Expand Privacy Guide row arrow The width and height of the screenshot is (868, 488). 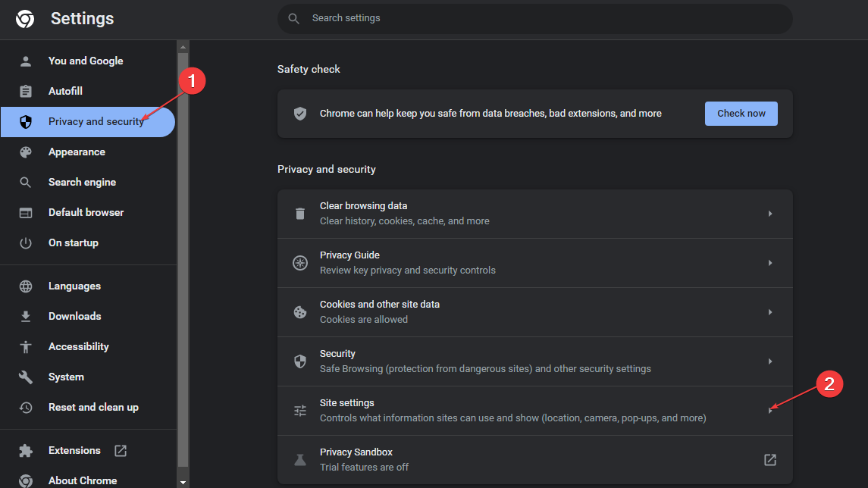tap(770, 263)
